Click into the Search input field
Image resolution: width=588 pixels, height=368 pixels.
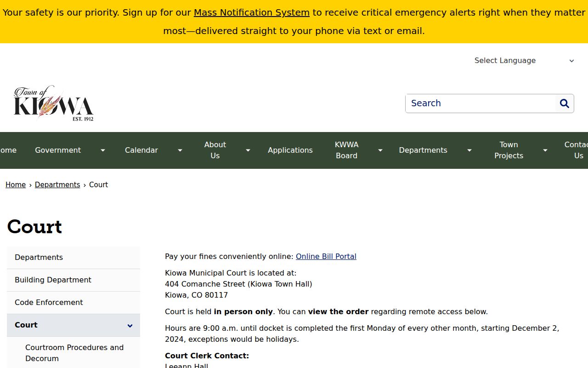[481, 103]
